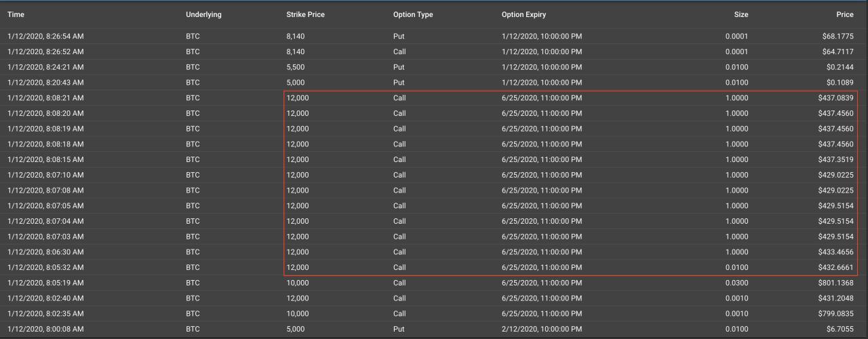The image size is (868, 339).
Task: Select the 1/12/2020, 8:07:04 AM time cell
Action: (45, 221)
